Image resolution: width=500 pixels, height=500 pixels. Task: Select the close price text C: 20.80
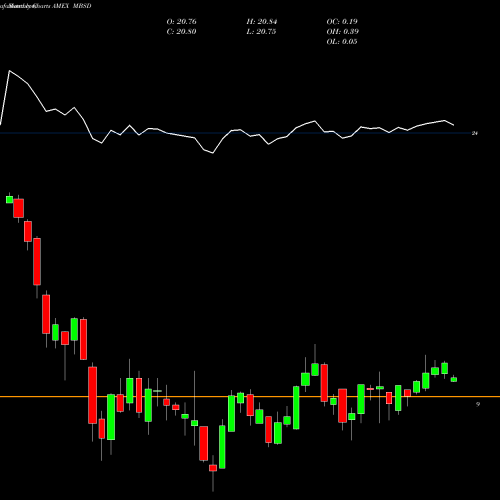pos(182,32)
